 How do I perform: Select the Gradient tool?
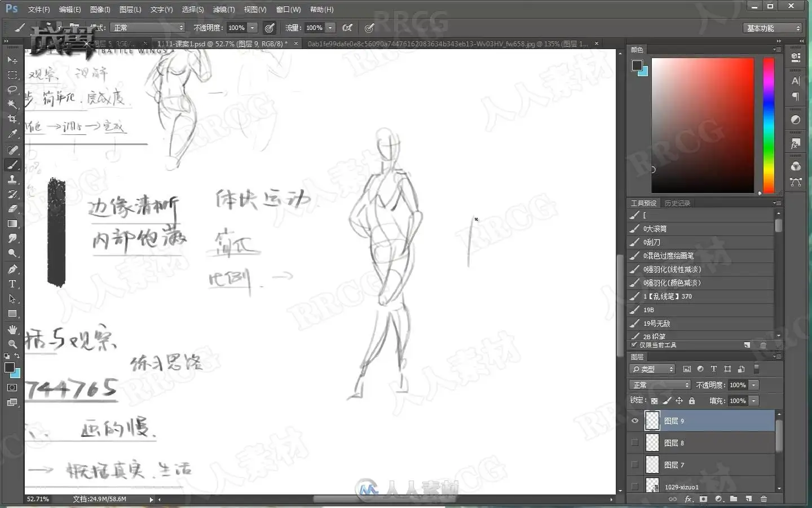coord(12,224)
